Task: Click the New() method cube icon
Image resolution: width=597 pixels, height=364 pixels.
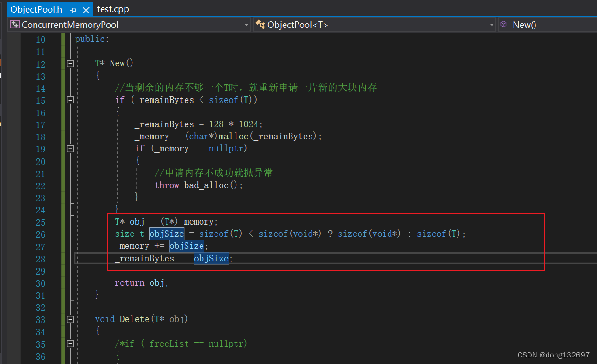Action: 504,25
